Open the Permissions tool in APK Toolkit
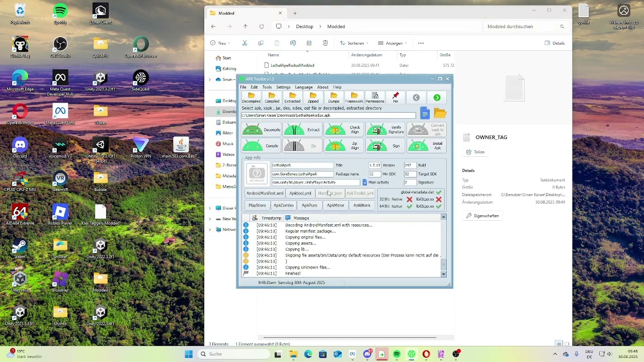The image size is (644, 362). point(375,98)
